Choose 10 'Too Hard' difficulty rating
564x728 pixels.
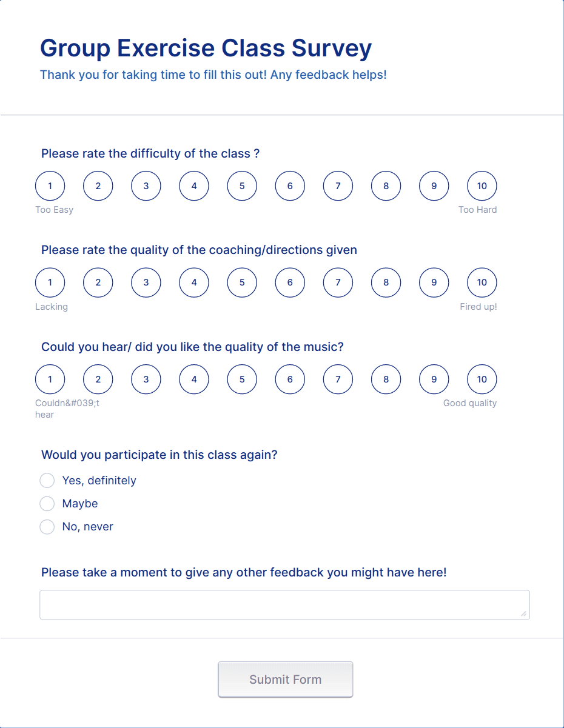tap(482, 186)
